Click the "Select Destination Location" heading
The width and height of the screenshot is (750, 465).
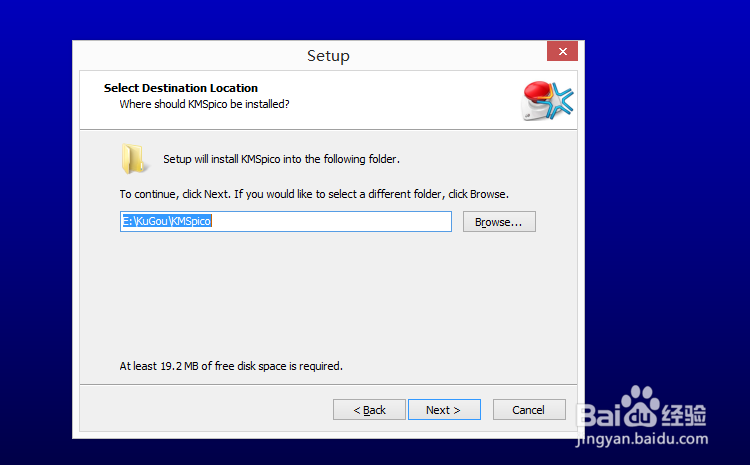181,88
